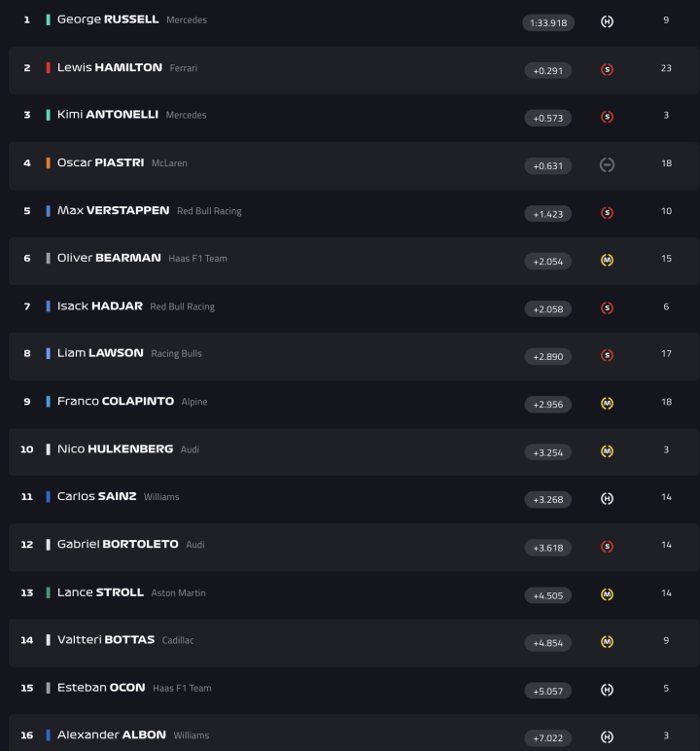Click the orange McLaren colour bar beside Piastri
Screen dimensions: 700x751
48,163
